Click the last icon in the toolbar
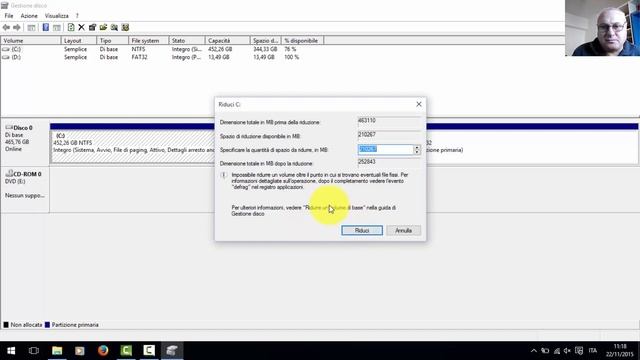This screenshot has width=640, height=360. coord(125,27)
